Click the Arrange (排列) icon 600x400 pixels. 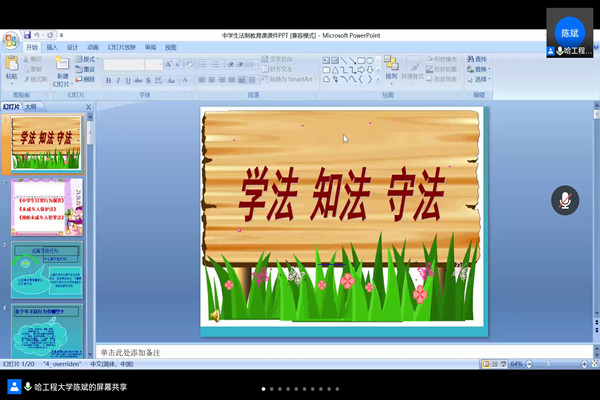(391, 66)
